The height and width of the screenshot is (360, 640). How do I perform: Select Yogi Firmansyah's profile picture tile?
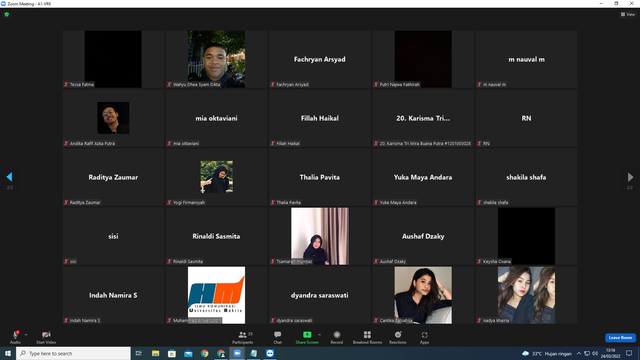(x=216, y=177)
